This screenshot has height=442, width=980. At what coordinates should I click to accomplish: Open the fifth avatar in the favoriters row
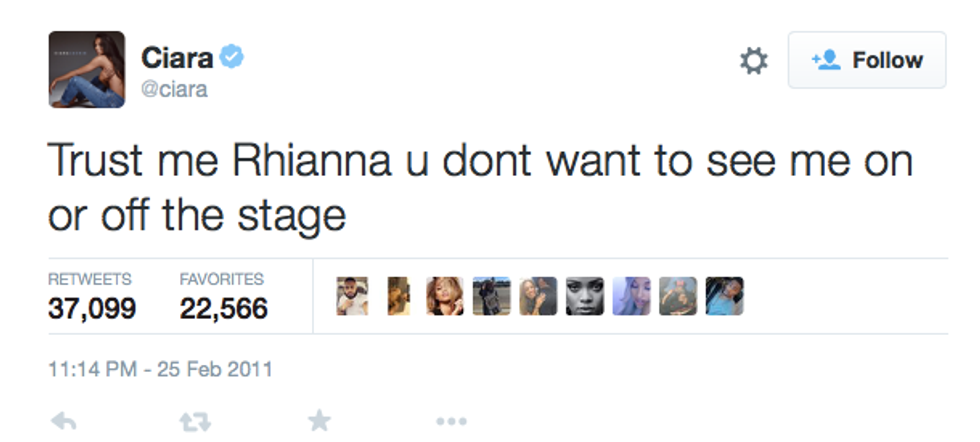pos(537,296)
